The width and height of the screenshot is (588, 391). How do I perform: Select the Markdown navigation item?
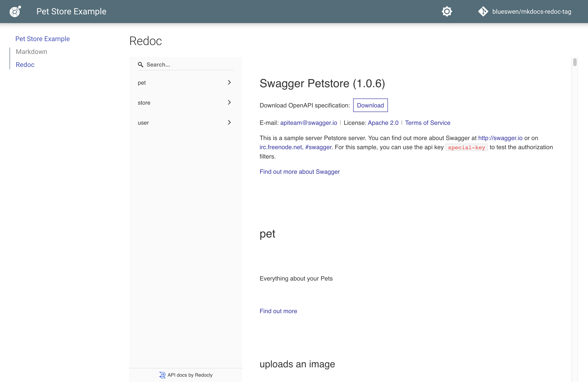(31, 51)
